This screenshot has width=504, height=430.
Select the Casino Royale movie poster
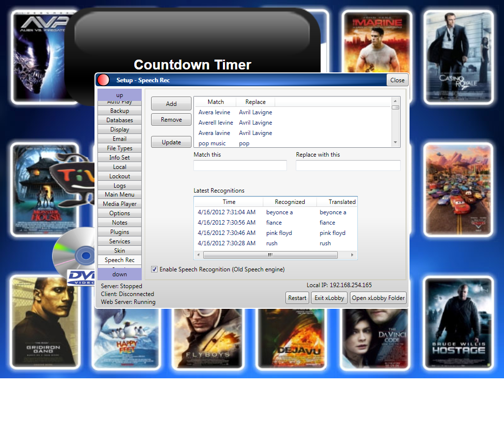point(458,57)
